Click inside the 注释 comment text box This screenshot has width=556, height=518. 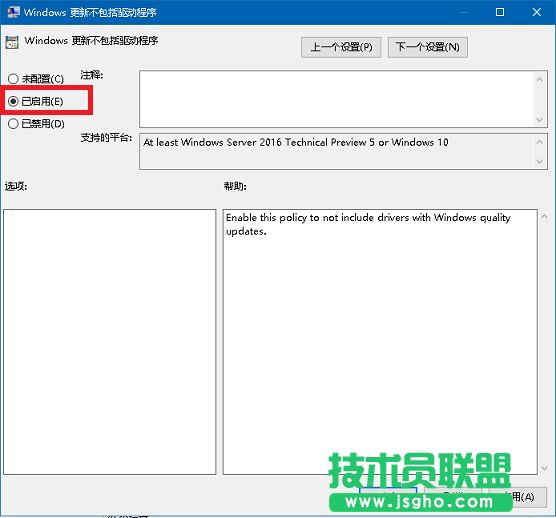(x=337, y=99)
